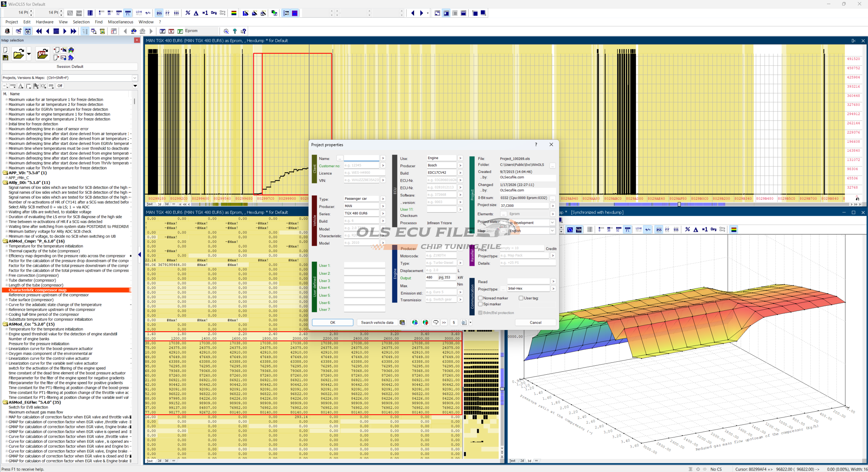Click the fast-forward double arrow icon
Screen dimensions: 868x472
click(x=73, y=31)
